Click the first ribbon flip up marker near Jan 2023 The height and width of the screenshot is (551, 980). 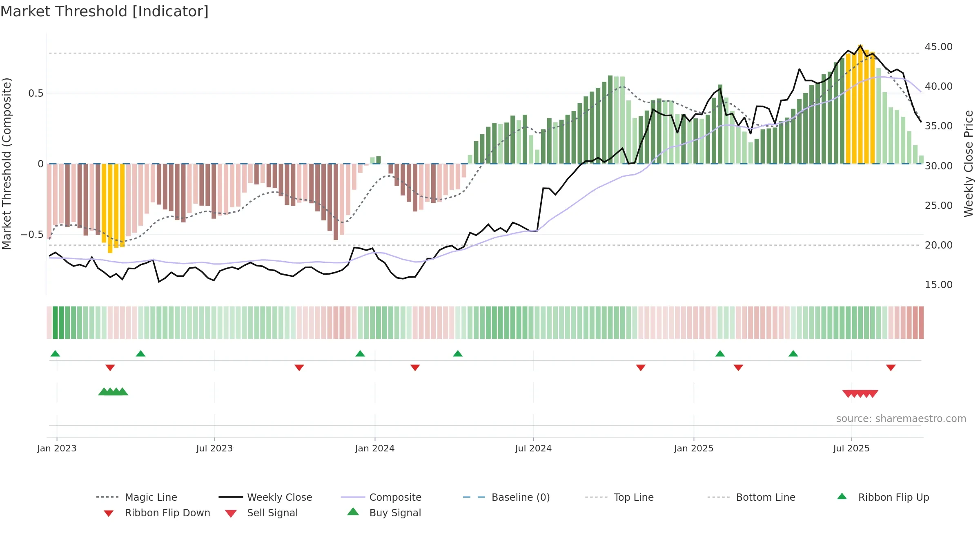[x=55, y=353]
